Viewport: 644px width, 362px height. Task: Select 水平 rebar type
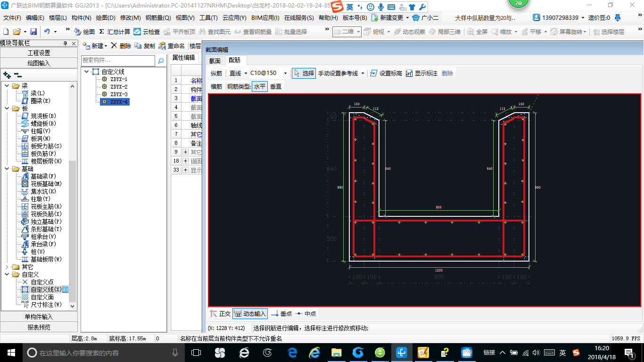tap(260, 87)
